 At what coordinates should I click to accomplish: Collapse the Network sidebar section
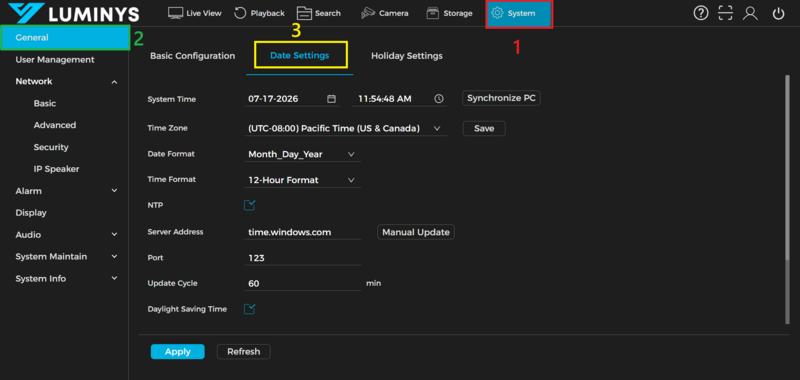115,82
